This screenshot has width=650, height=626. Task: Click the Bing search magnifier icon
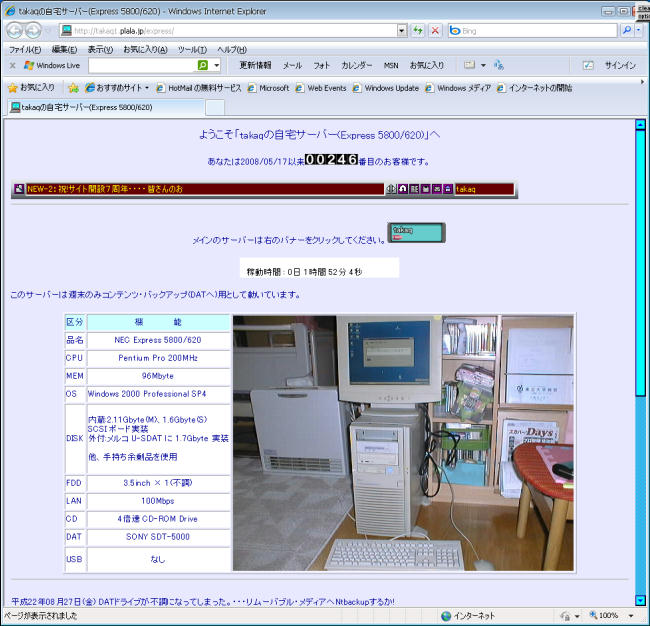(627, 30)
